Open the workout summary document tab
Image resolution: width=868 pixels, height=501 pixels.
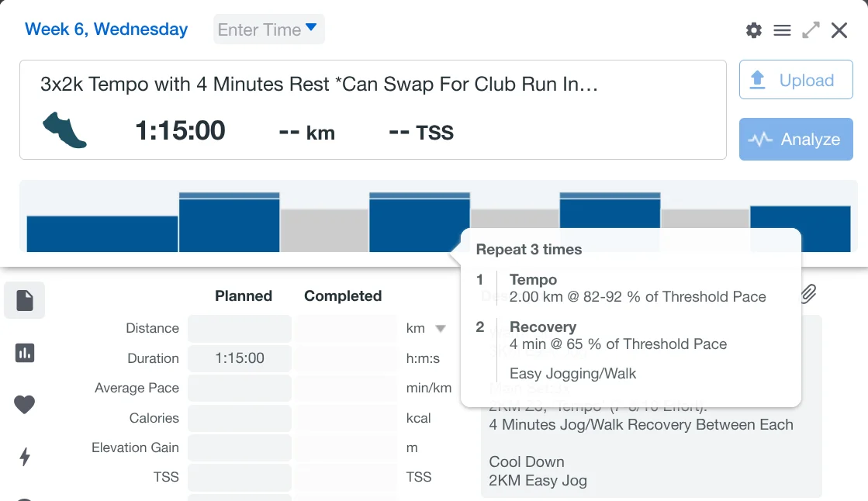tap(25, 301)
